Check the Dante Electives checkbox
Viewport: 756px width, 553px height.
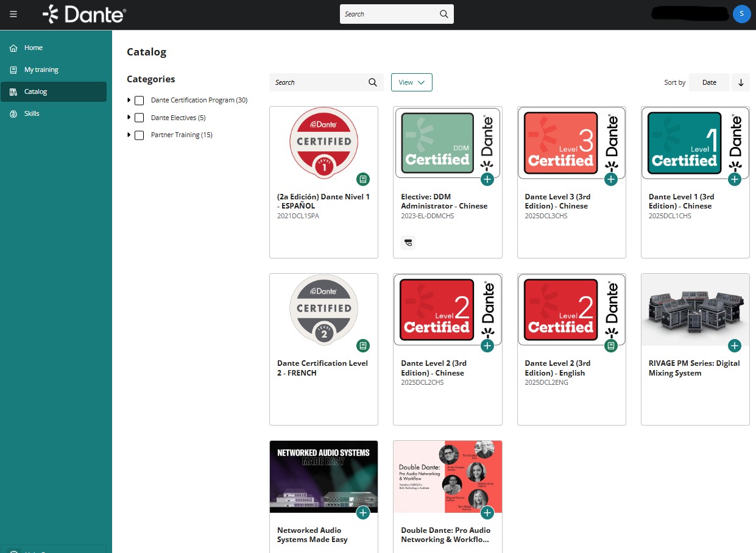point(139,118)
